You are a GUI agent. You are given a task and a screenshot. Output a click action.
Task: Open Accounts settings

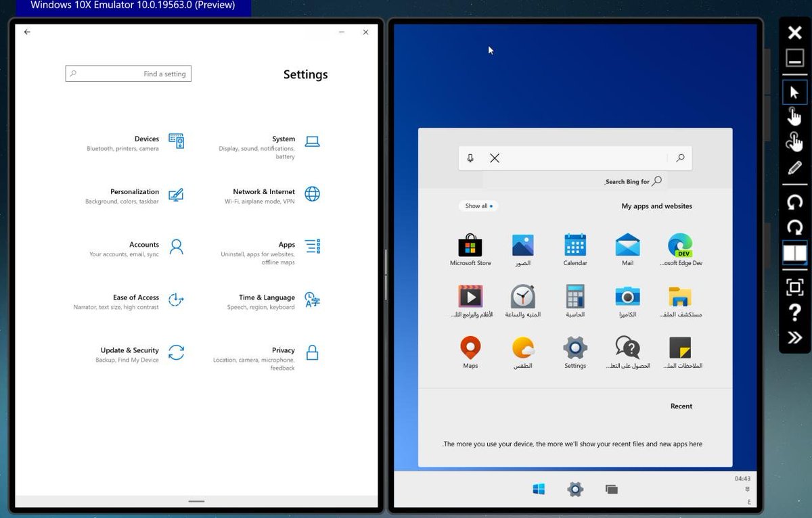pos(137,248)
